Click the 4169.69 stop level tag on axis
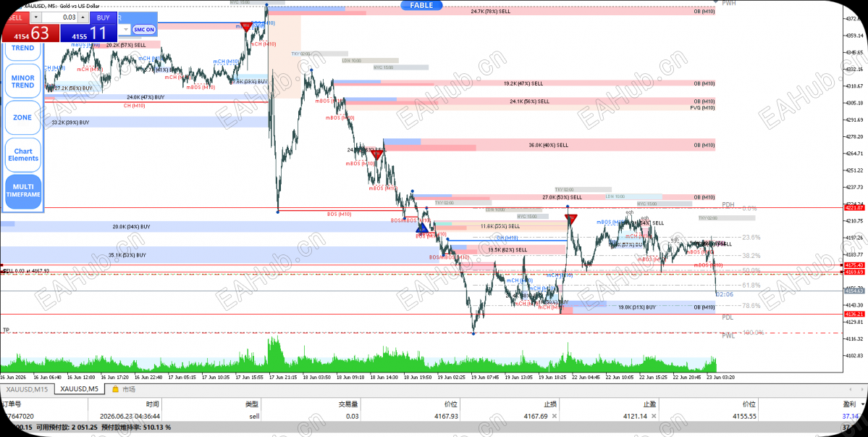Viewport: 868px width, 437px height. point(855,272)
